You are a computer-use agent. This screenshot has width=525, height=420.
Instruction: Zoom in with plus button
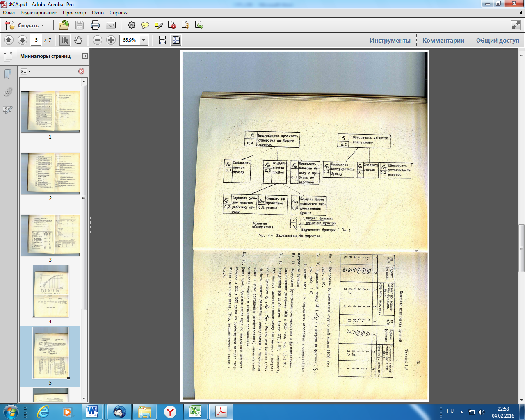111,40
